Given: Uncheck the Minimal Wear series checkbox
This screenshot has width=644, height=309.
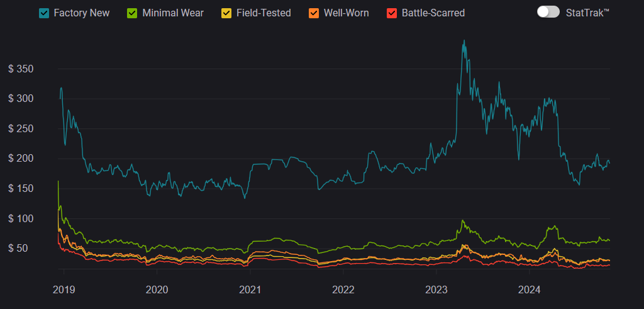Looking at the screenshot, I should (132, 13).
